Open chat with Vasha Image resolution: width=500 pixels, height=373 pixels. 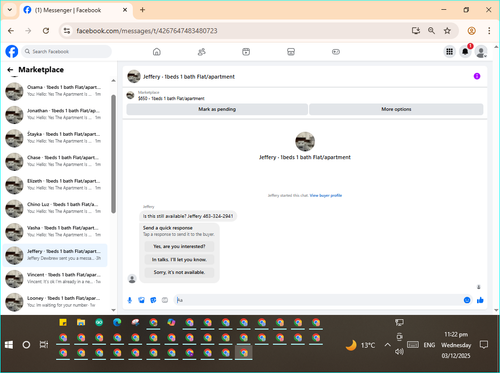(x=55, y=231)
